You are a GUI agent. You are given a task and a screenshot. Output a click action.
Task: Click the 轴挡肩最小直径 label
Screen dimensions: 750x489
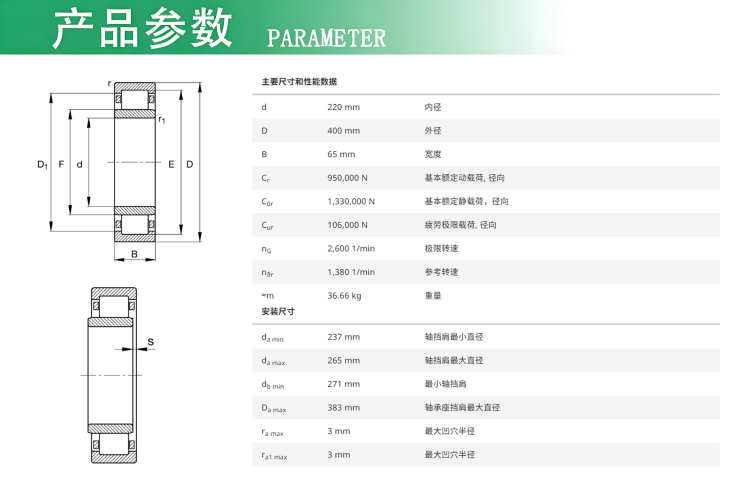point(454,337)
